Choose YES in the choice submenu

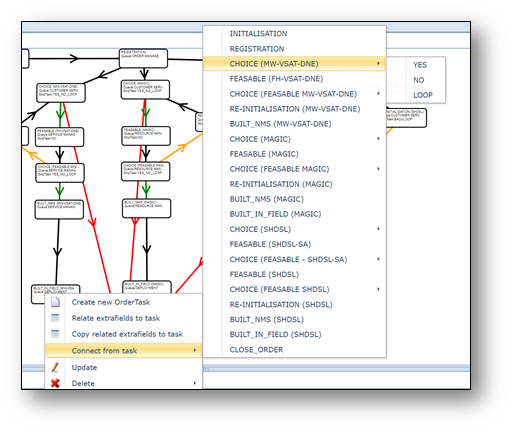(420, 65)
